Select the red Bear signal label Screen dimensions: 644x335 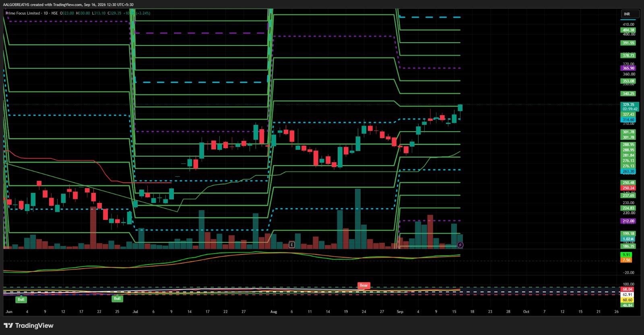[x=363, y=285]
